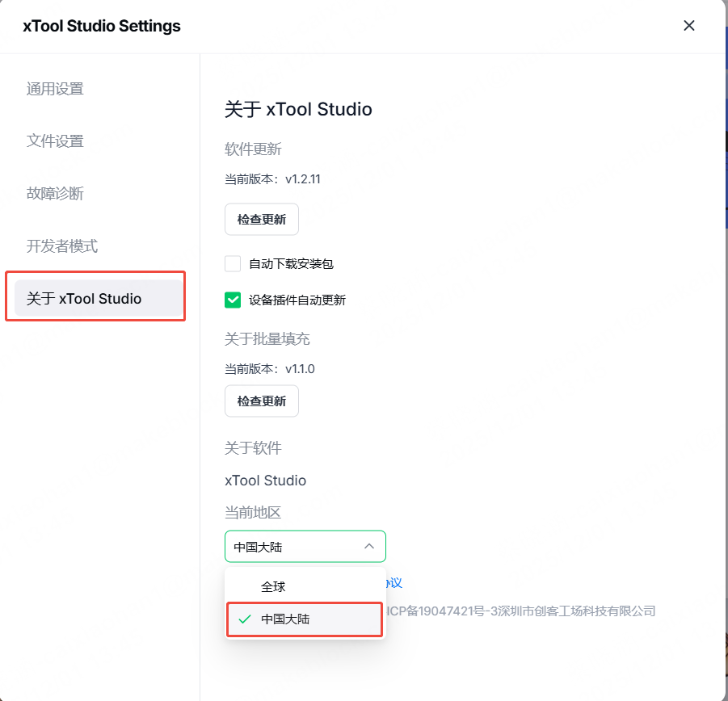The height and width of the screenshot is (701, 728).
Task: Switch to the 文件设置 section
Action: click(55, 141)
